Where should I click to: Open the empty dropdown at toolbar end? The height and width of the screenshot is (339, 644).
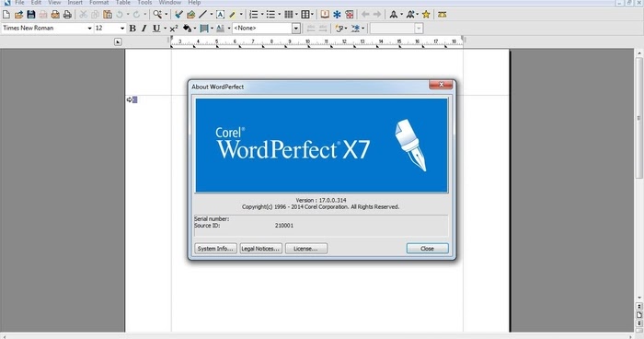419,29
